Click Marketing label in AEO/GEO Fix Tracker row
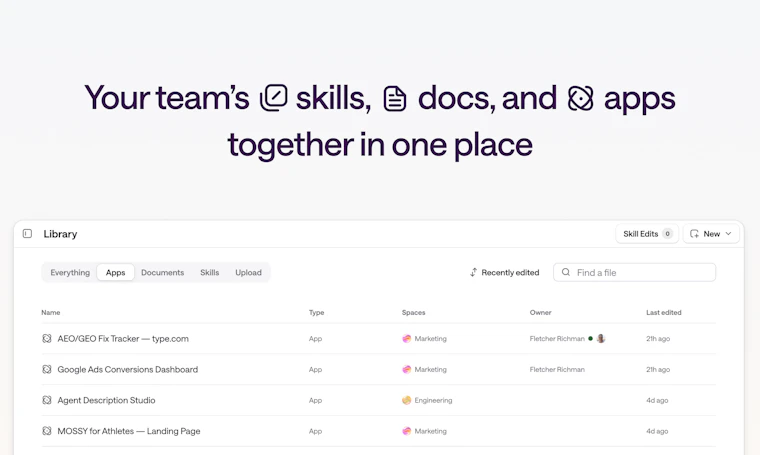 click(430, 339)
